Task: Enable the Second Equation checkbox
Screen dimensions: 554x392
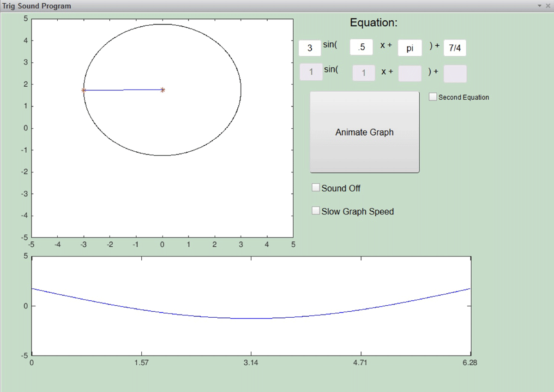Action: 433,96
